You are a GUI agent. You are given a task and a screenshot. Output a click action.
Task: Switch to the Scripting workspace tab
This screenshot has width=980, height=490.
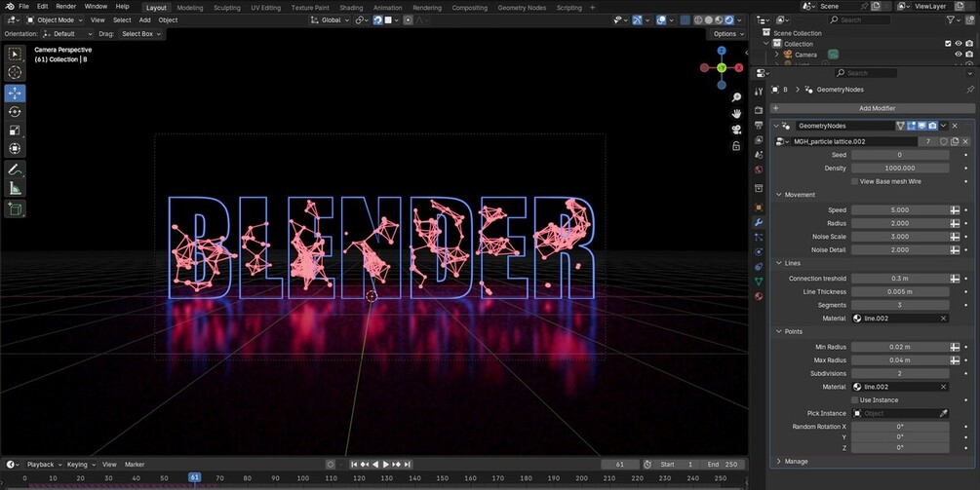[568, 8]
